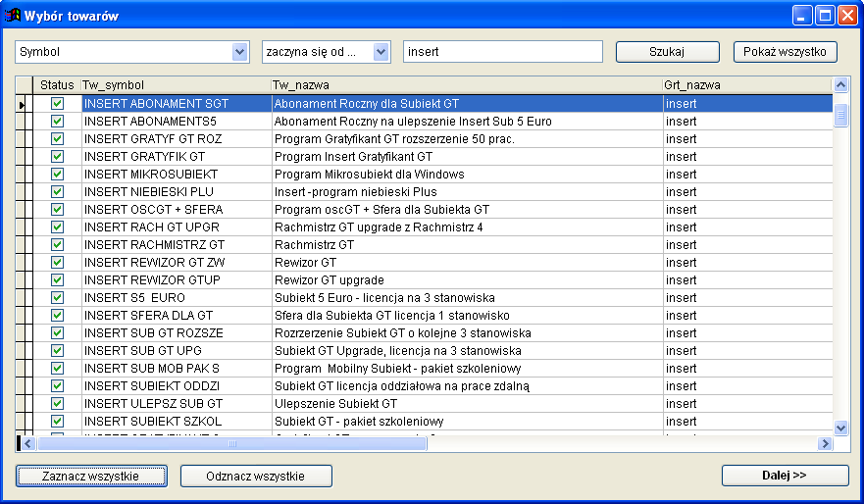Select symbol cell 'INSERT REWIZOR GT ZW'
The height and width of the screenshot is (504, 864).
click(x=177, y=262)
